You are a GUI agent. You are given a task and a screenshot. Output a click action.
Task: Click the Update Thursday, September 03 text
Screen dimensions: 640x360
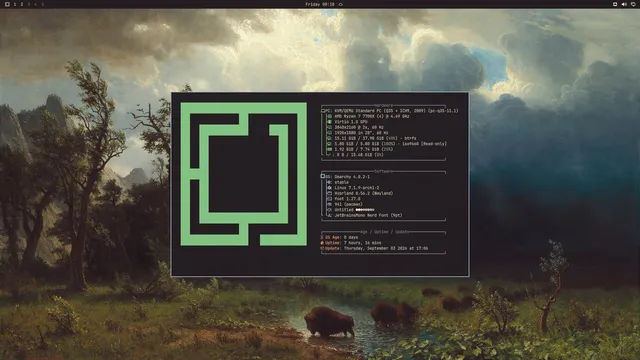pyautogui.click(x=376, y=248)
